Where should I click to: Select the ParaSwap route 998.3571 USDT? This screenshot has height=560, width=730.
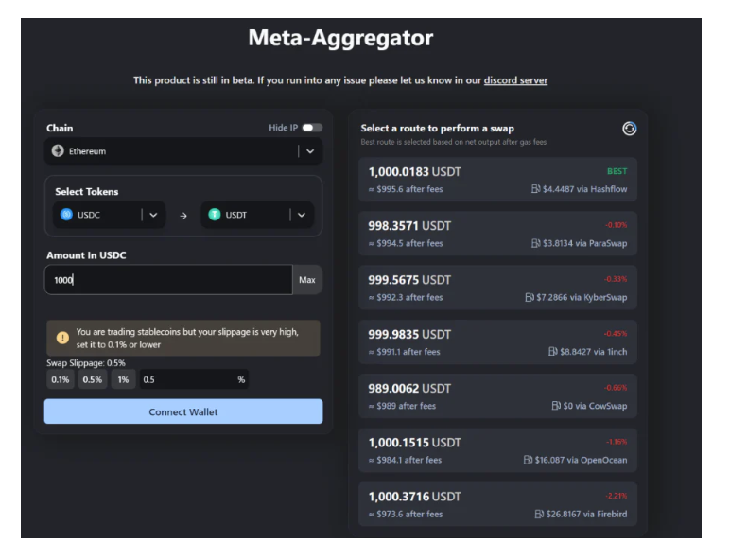[497, 234]
